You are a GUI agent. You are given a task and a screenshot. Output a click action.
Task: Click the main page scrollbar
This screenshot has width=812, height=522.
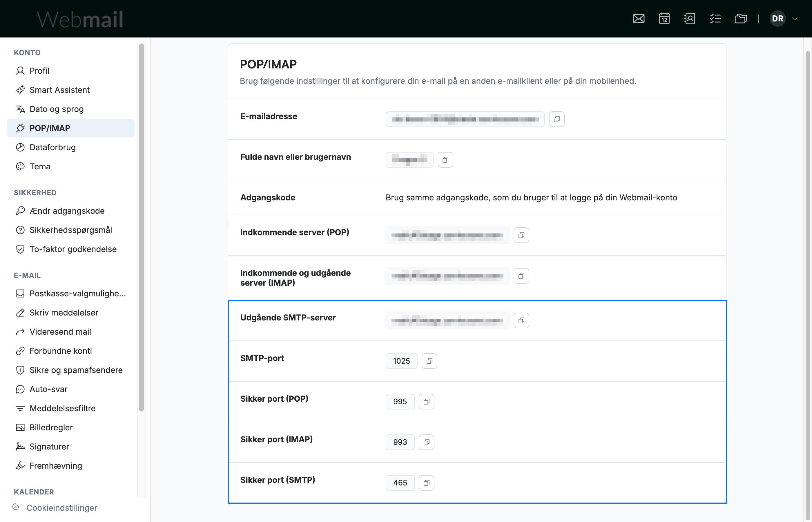click(808, 285)
